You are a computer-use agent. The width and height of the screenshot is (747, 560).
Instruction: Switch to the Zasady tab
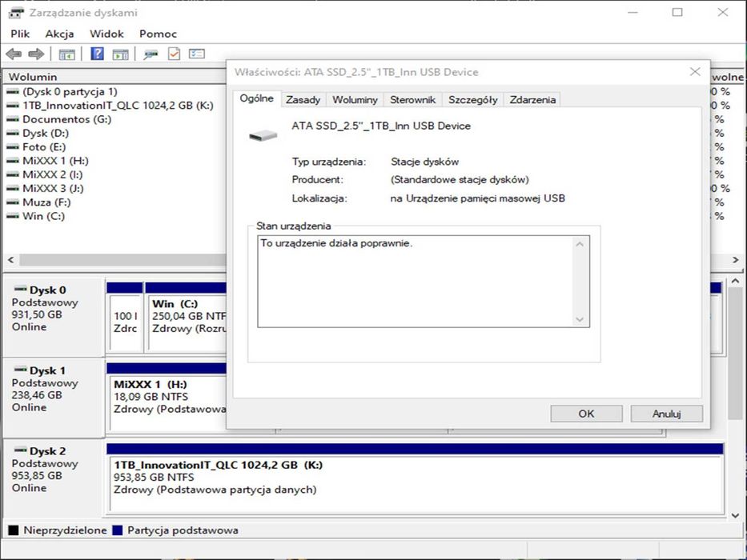click(303, 99)
